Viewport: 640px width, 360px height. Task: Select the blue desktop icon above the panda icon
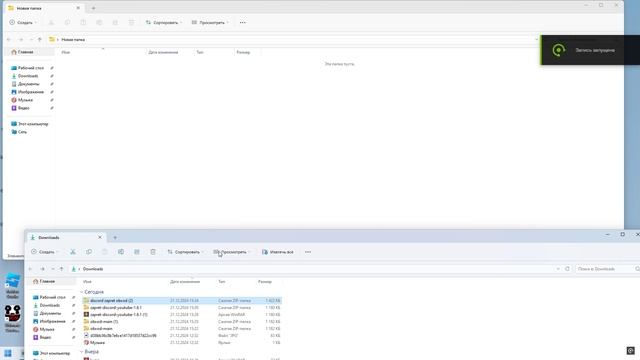13,286
